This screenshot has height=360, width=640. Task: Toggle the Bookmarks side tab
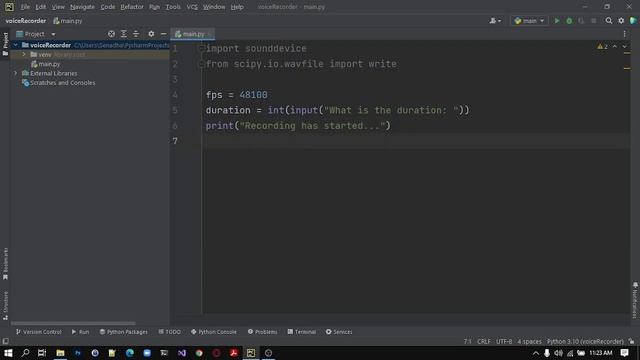[5, 264]
